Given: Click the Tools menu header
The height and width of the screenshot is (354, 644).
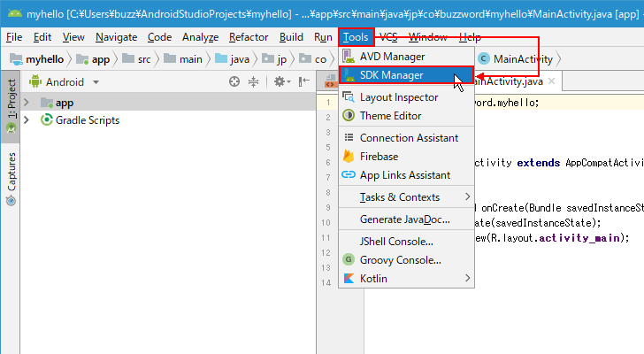Looking at the screenshot, I should (356, 37).
